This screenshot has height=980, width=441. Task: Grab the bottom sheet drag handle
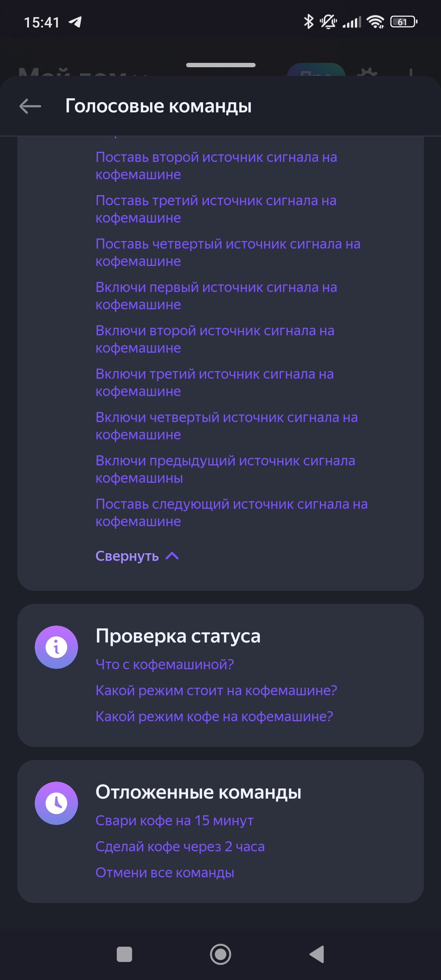[x=221, y=65]
